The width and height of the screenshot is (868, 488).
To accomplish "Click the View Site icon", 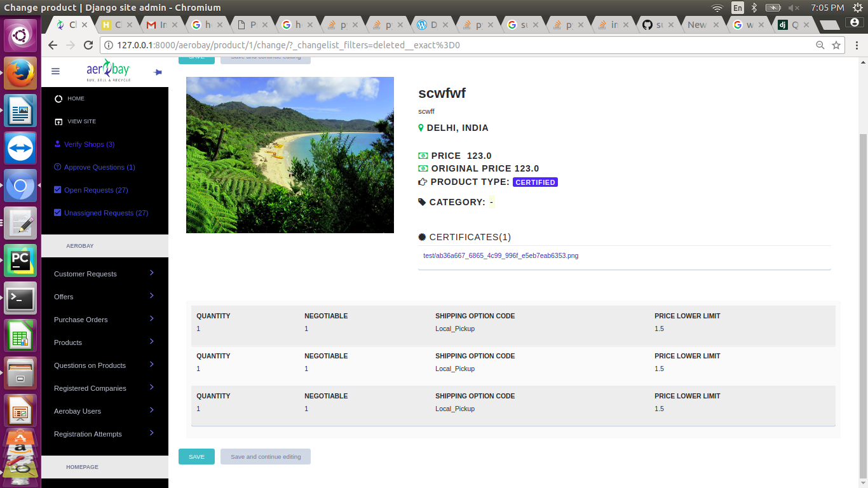I will (x=58, y=121).
